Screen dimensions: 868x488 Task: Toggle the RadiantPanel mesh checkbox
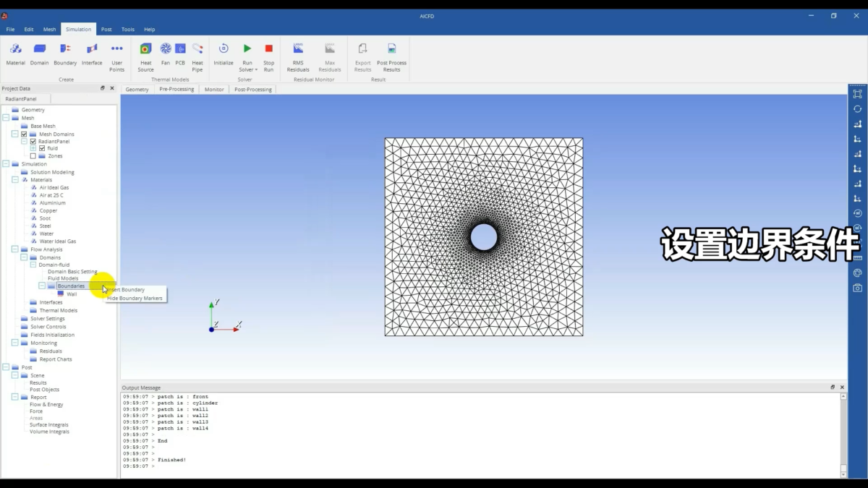33,142
